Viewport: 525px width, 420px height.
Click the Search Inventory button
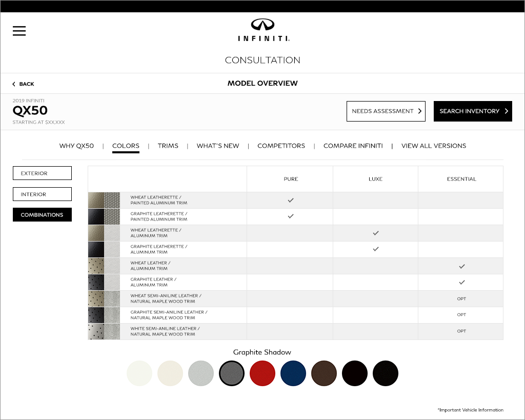click(x=473, y=111)
